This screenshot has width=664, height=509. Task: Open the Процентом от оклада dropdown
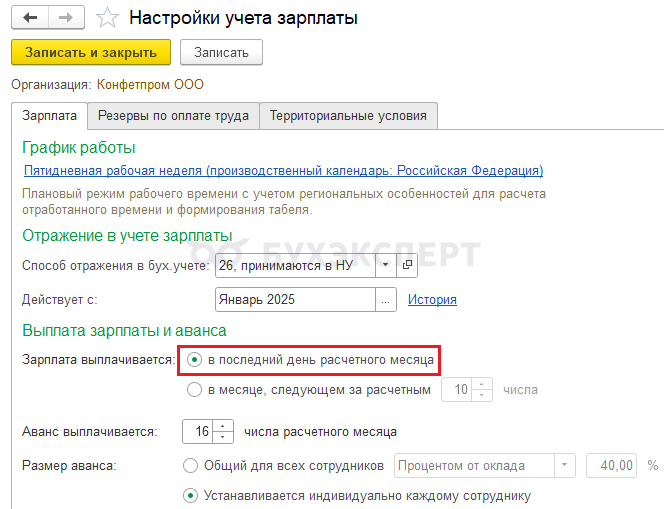566,465
